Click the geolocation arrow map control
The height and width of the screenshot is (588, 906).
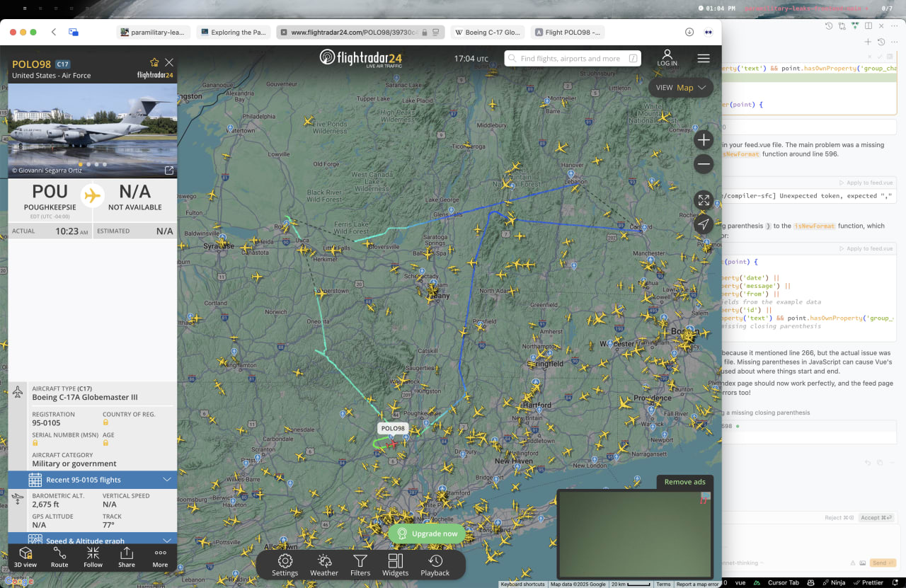click(704, 224)
